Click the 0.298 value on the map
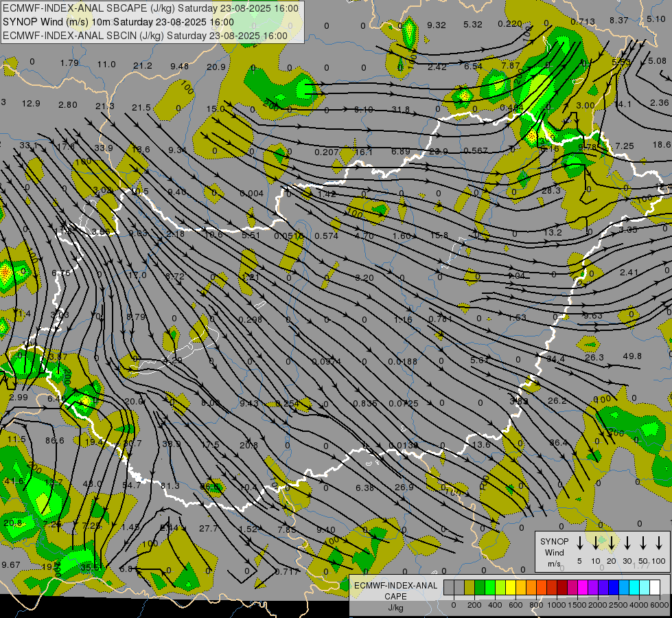 [251, 319]
